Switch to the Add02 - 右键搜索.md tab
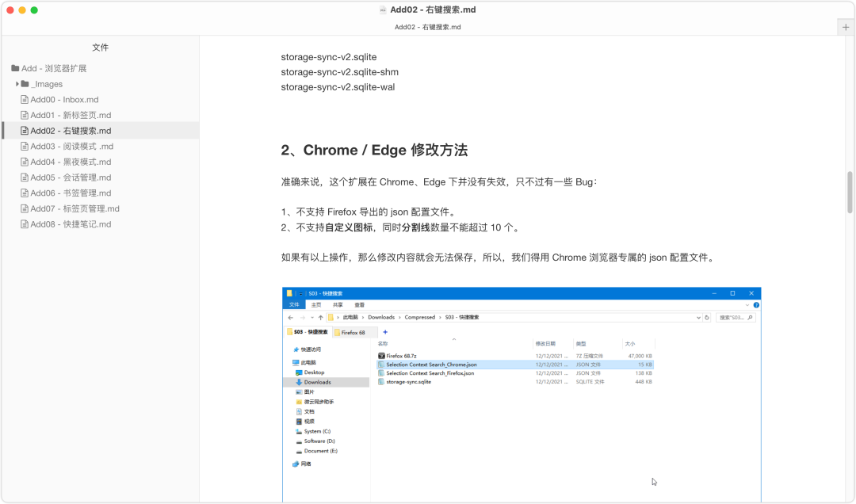The height and width of the screenshot is (504, 856). click(x=427, y=27)
